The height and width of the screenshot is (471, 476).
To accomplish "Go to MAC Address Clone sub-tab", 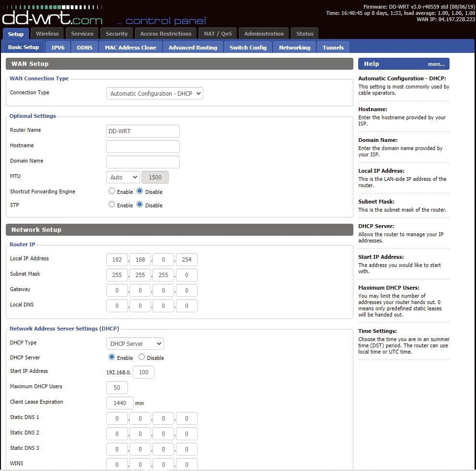I will click(130, 47).
